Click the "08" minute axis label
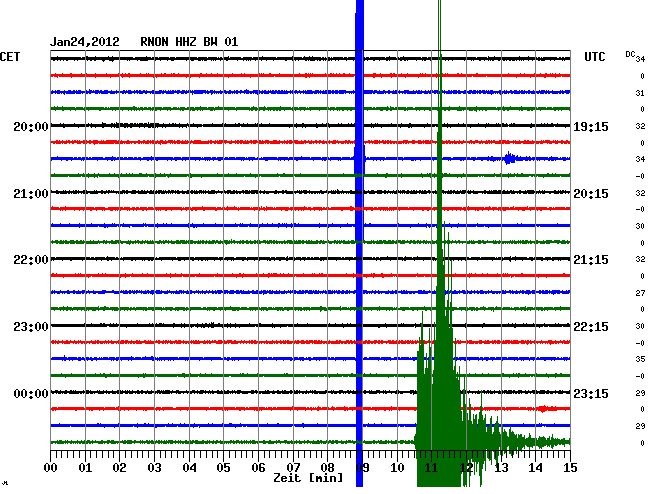Screen dimensions: 650x494 point(327,468)
